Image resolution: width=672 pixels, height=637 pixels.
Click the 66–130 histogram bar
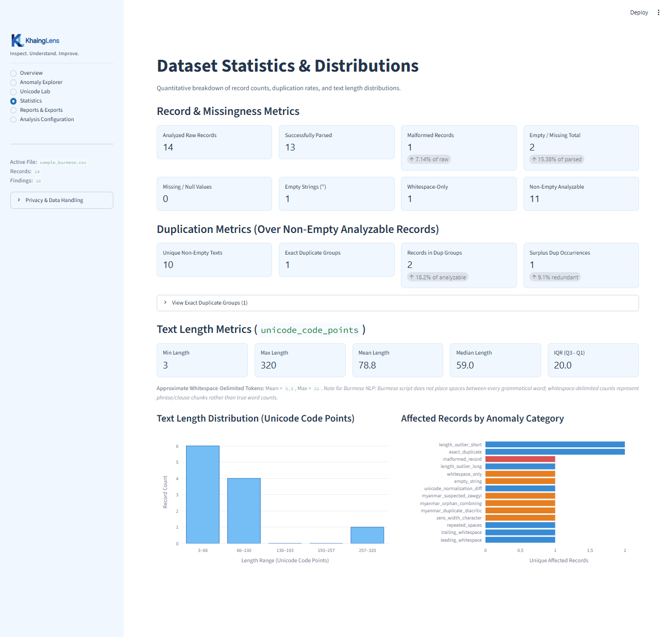tap(244, 511)
